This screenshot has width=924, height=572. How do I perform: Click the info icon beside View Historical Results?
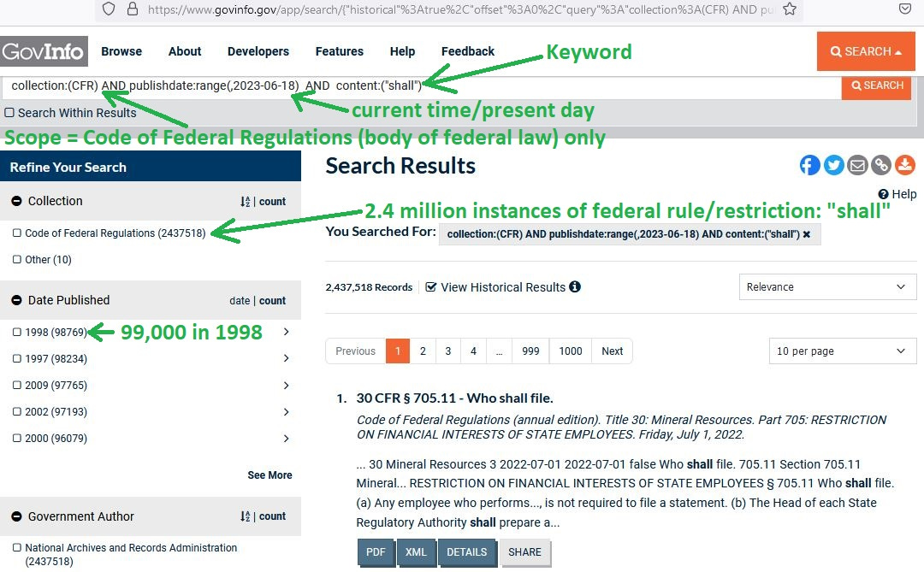point(575,287)
